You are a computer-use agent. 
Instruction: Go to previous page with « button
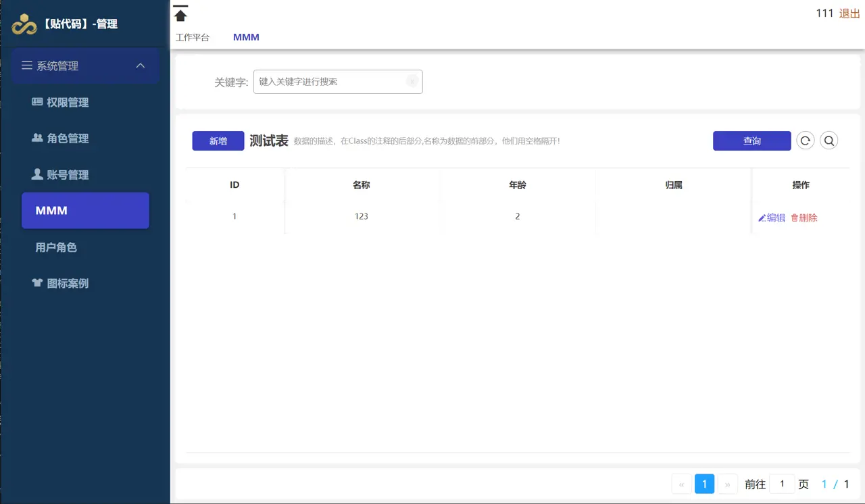(x=681, y=484)
